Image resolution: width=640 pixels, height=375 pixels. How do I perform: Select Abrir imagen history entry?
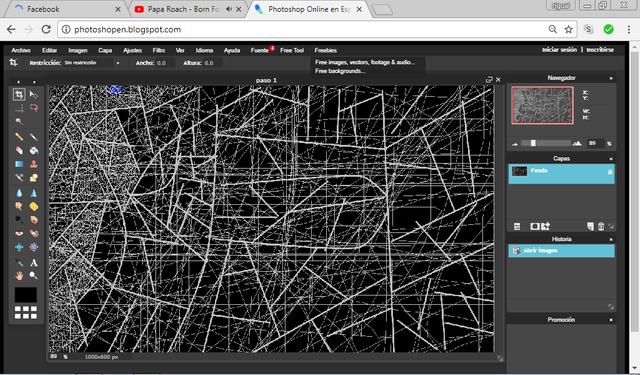click(x=561, y=251)
